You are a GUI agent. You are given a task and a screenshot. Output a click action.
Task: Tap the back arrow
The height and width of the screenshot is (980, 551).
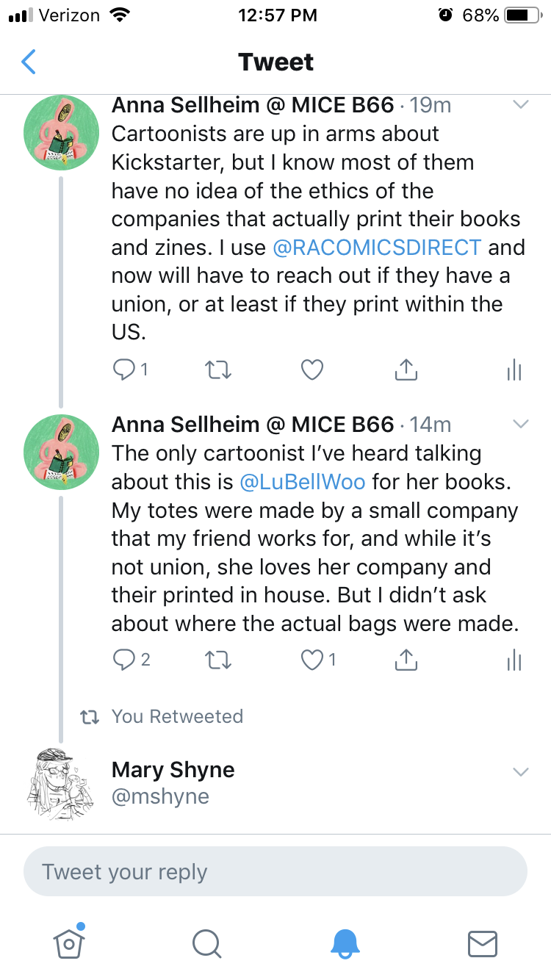[x=29, y=62]
